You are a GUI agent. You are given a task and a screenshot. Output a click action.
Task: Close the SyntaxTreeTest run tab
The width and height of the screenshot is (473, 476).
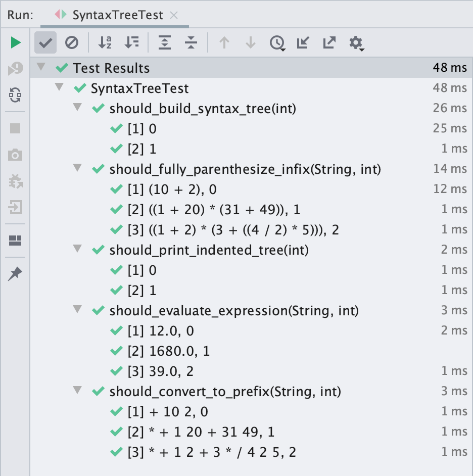point(174,15)
